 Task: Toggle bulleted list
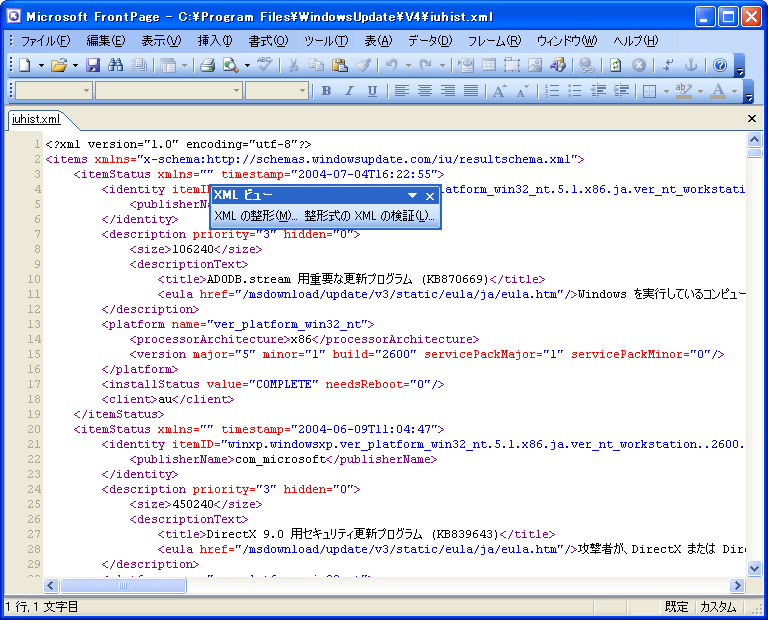click(575, 91)
